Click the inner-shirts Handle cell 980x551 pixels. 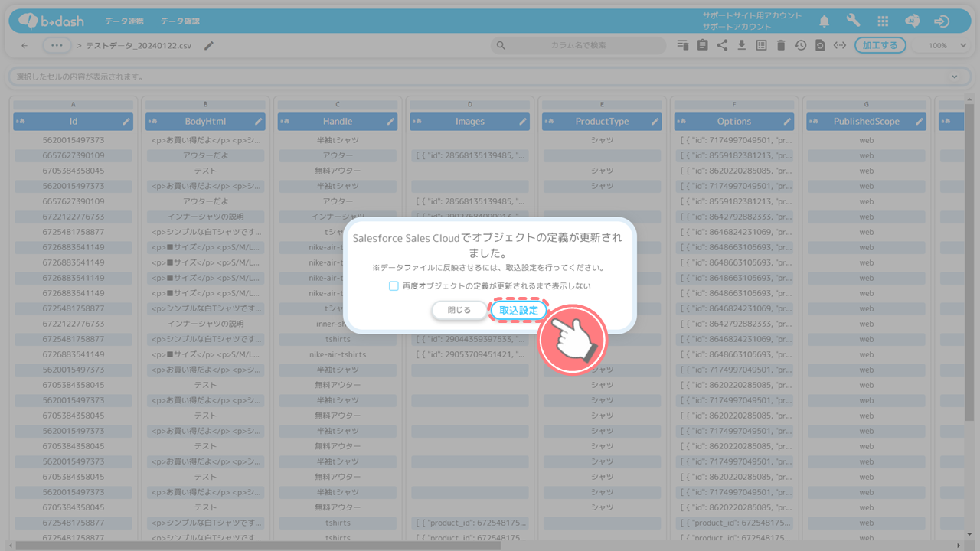click(338, 324)
